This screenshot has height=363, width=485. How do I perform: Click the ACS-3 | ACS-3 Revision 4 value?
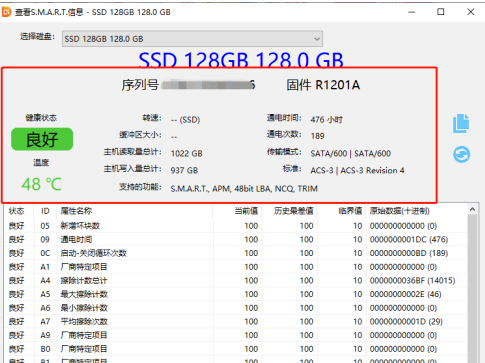(x=357, y=170)
